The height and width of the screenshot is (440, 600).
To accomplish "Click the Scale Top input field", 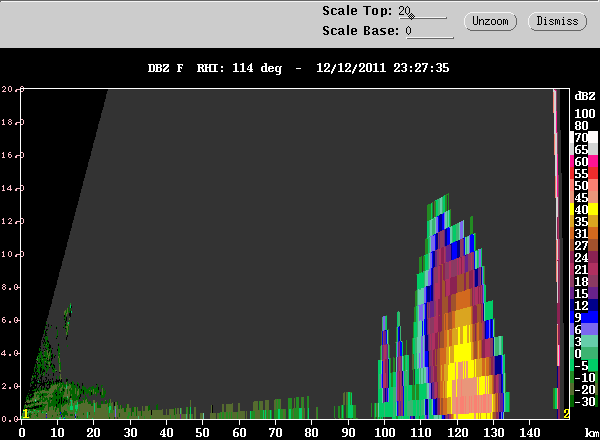I will pyautogui.click(x=422, y=11).
